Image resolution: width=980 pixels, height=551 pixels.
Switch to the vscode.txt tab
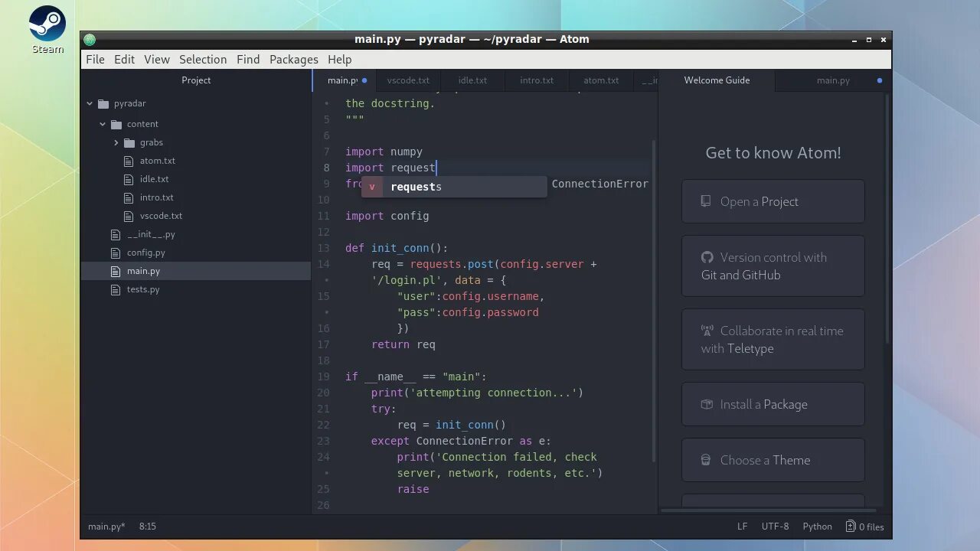pyautogui.click(x=408, y=80)
